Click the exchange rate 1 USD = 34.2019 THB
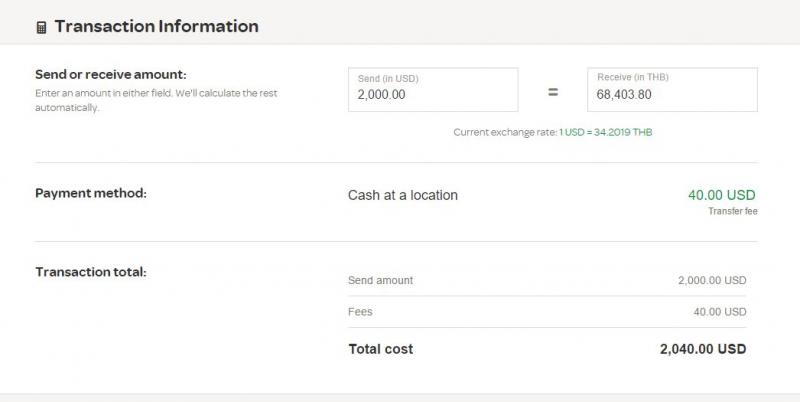 point(606,132)
